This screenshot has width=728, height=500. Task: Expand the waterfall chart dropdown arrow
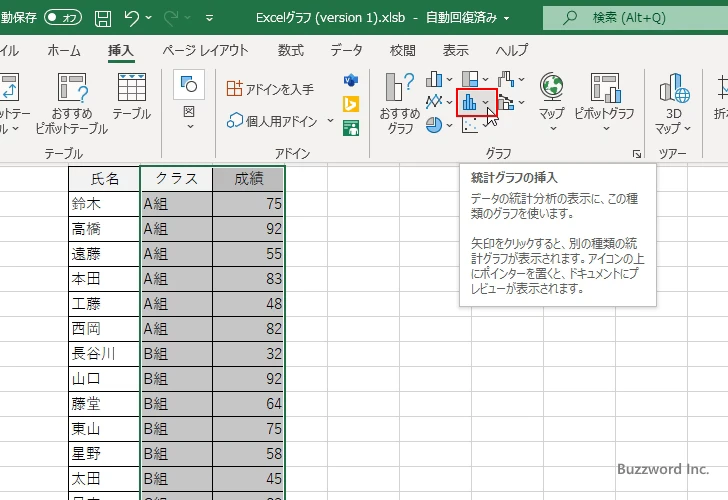(x=522, y=79)
